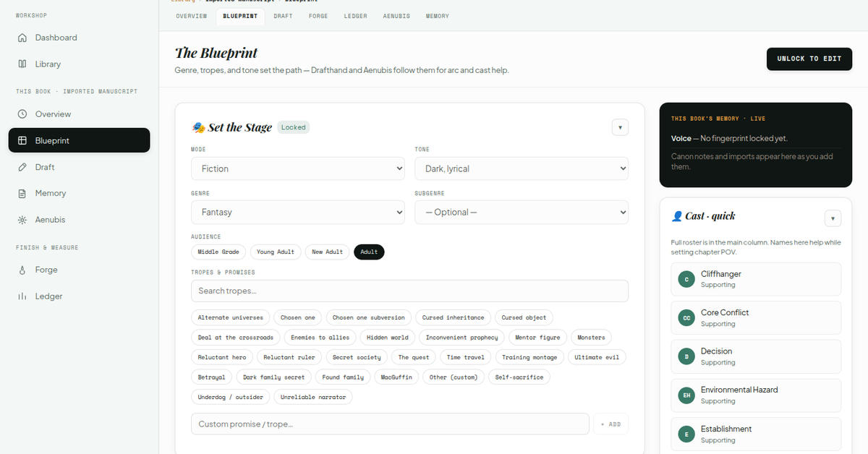The image size is (868, 454).
Task: Open the Cliffhanger cast card
Action: (756, 279)
